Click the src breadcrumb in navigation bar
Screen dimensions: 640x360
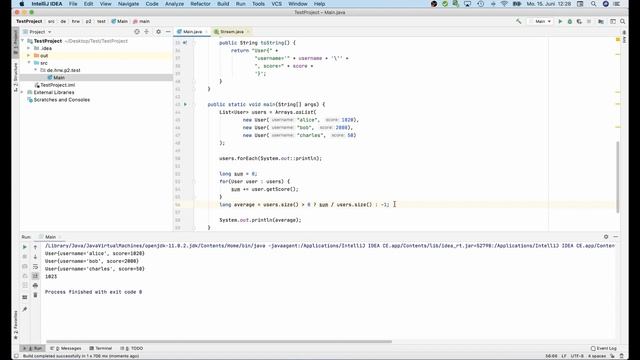pos(51,21)
